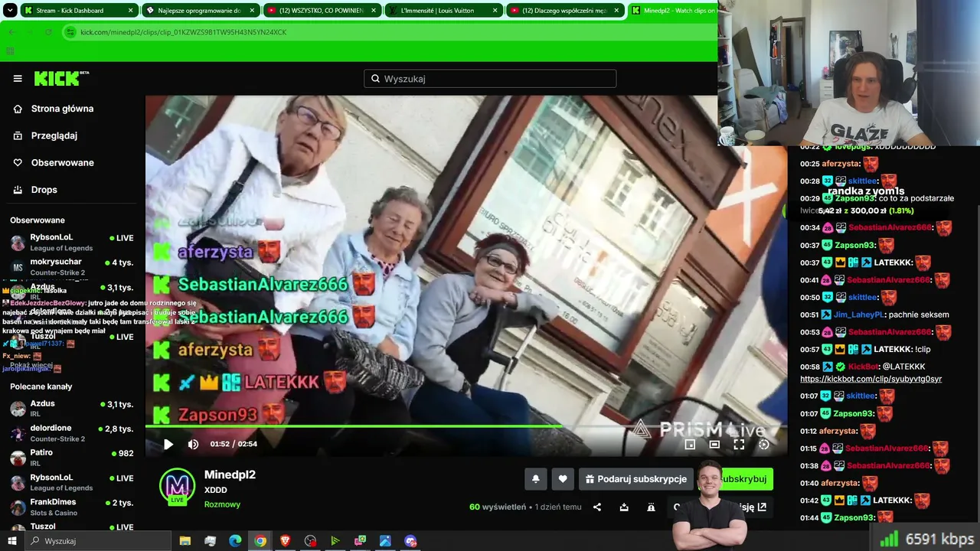980x551 pixels.
Task: Close the Stream - Kick Dashboard tab
Action: (130, 11)
